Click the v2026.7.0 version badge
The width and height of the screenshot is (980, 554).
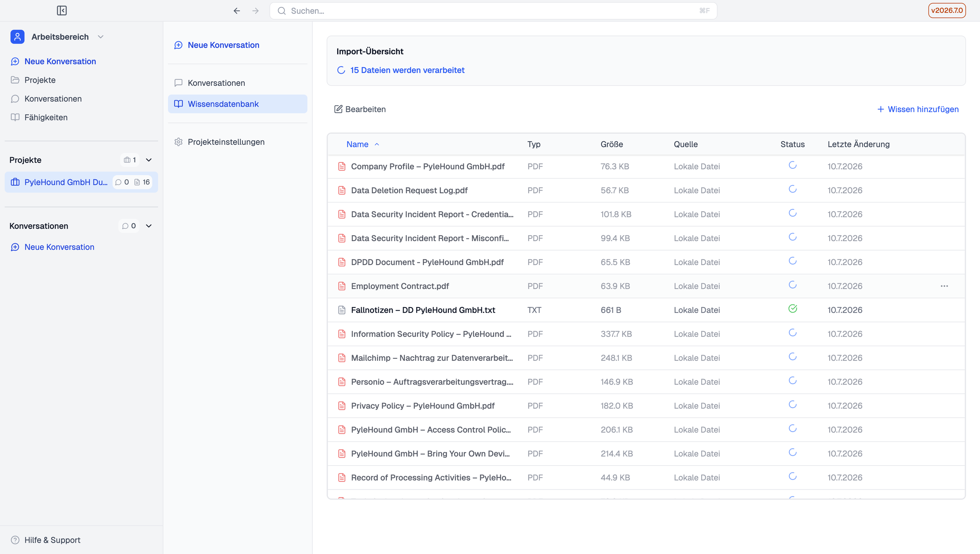(x=947, y=10)
